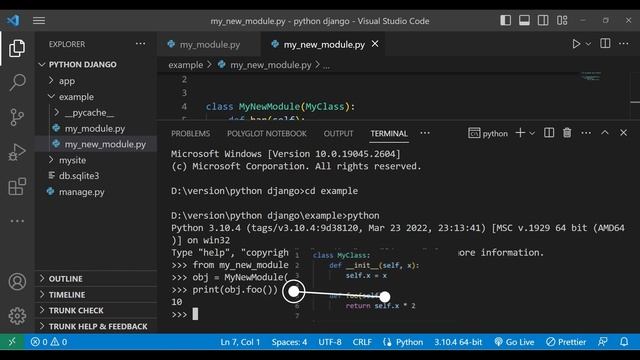
Task: Change encoding via UTF-8 status entry
Action: (x=330, y=342)
